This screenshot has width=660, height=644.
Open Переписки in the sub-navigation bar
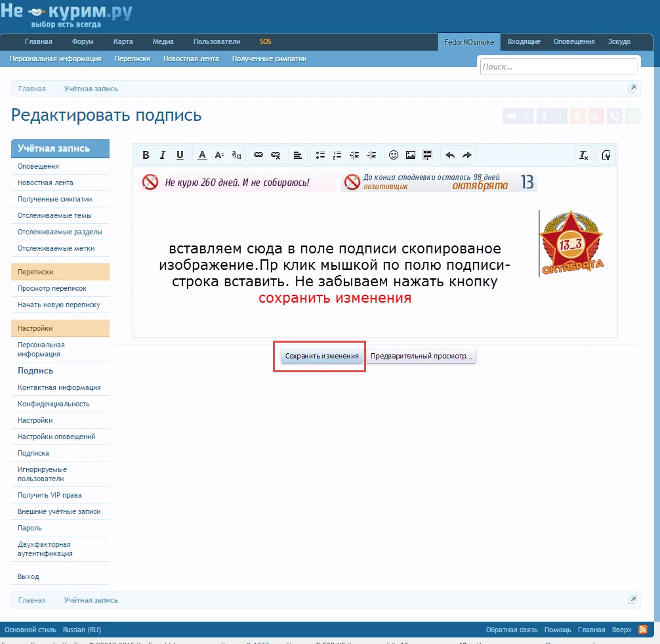[133, 58]
